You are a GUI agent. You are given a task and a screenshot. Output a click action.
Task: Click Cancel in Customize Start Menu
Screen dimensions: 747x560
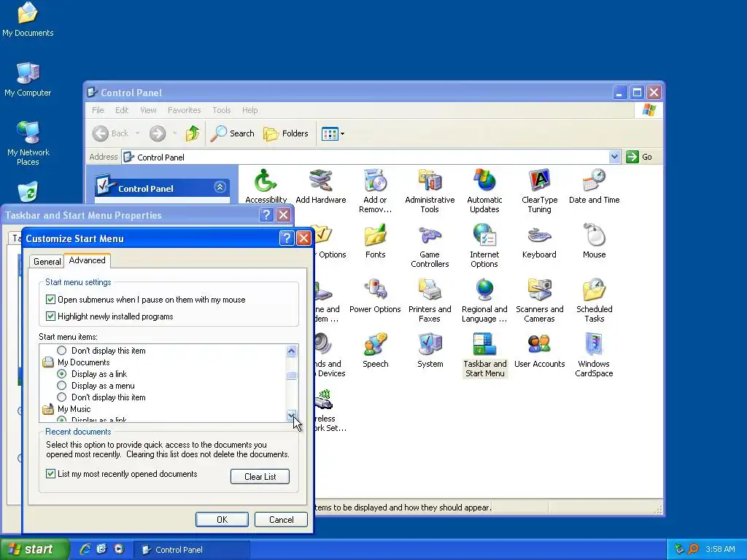pos(281,519)
